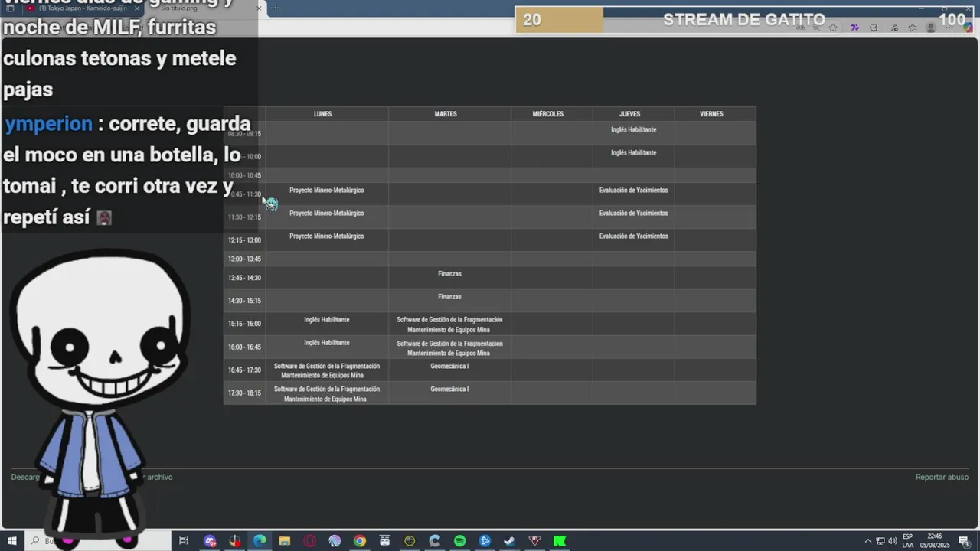Click the ESP LAA language indicator

coord(908,541)
